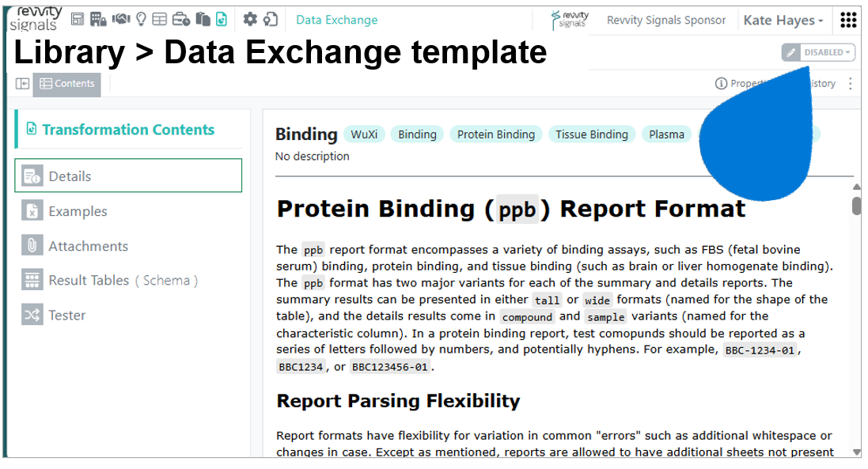Click the briefcase with clock icon

click(180, 19)
